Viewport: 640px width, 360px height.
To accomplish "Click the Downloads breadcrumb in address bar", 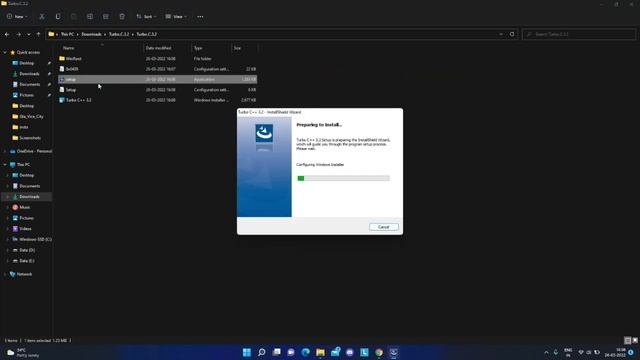I will [91, 34].
